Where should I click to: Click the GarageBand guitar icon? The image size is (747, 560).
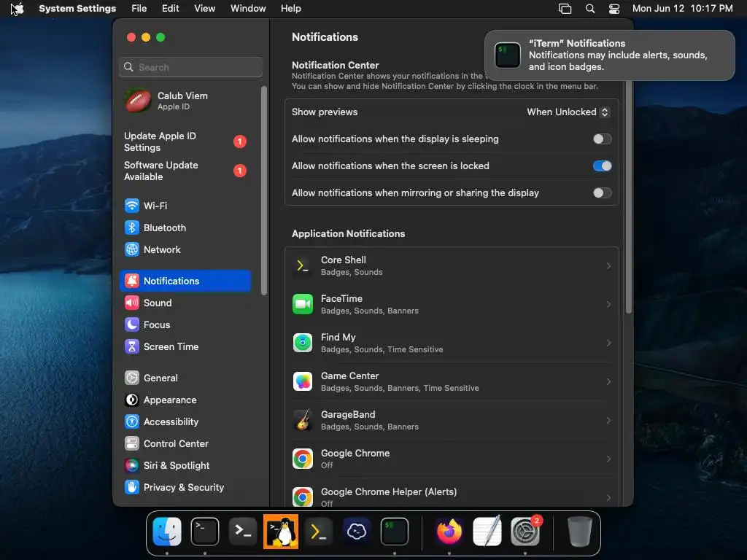point(303,420)
